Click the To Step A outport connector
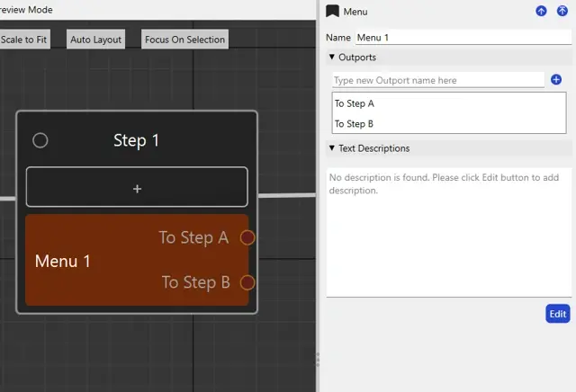 tap(247, 237)
